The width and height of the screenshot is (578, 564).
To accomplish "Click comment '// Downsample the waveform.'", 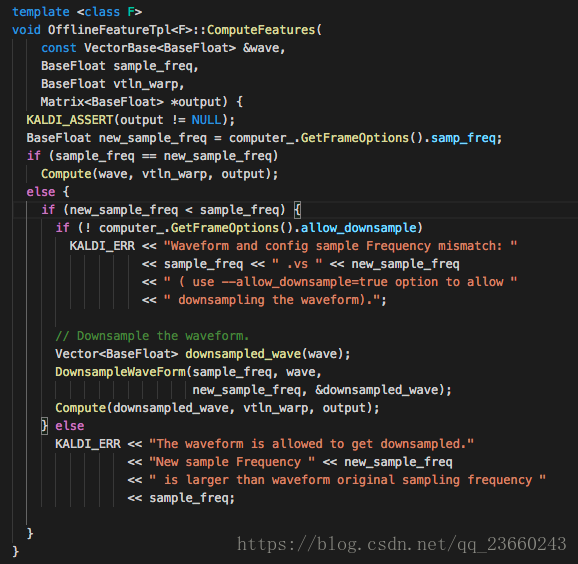I will pos(152,336).
